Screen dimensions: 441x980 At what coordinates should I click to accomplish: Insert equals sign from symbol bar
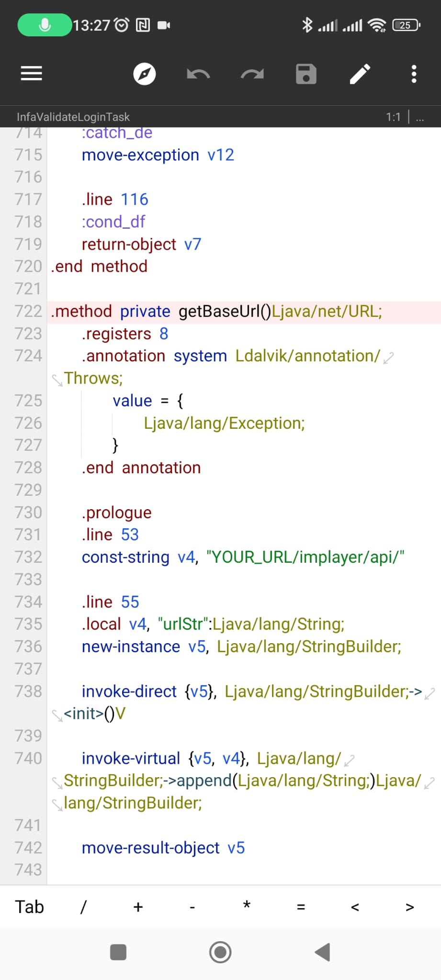[x=301, y=907]
